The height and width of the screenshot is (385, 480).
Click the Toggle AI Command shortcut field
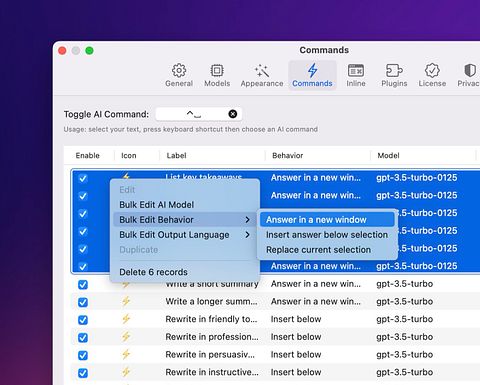point(199,114)
